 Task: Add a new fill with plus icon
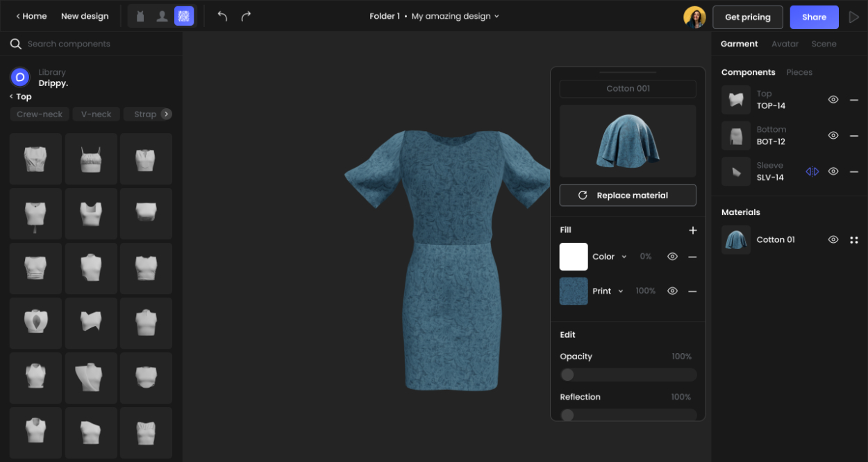click(692, 230)
